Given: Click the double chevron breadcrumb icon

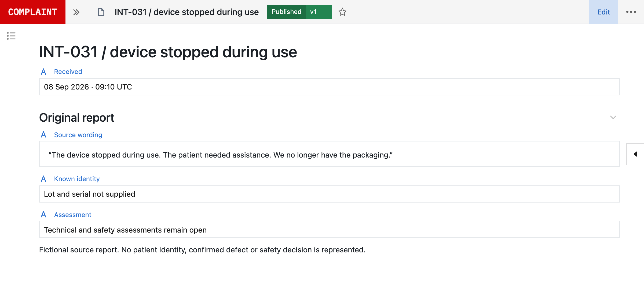Looking at the screenshot, I should click(x=76, y=12).
